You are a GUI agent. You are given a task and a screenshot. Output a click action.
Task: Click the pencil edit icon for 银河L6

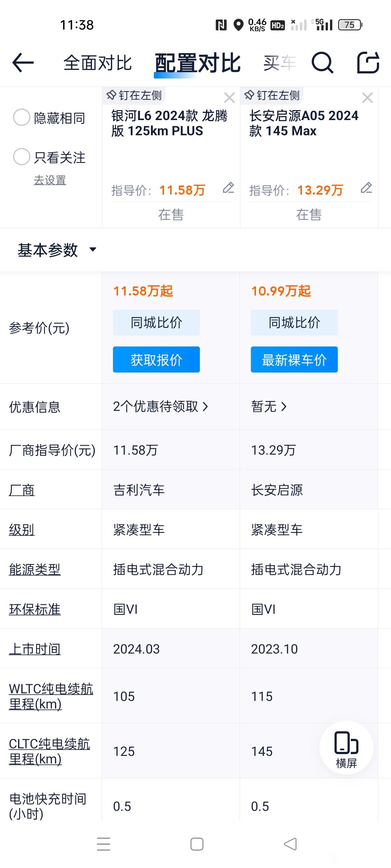coord(228,188)
